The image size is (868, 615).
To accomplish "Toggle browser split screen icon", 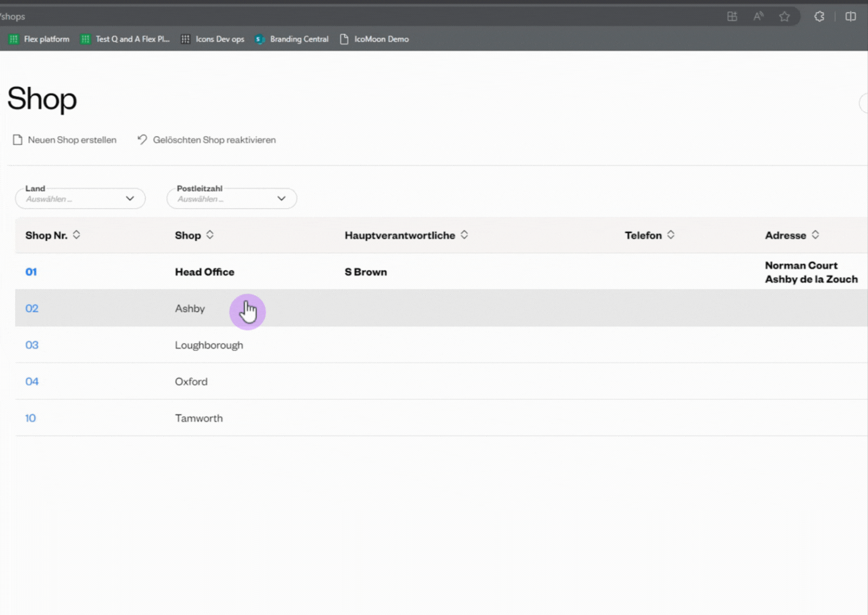I will [851, 16].
